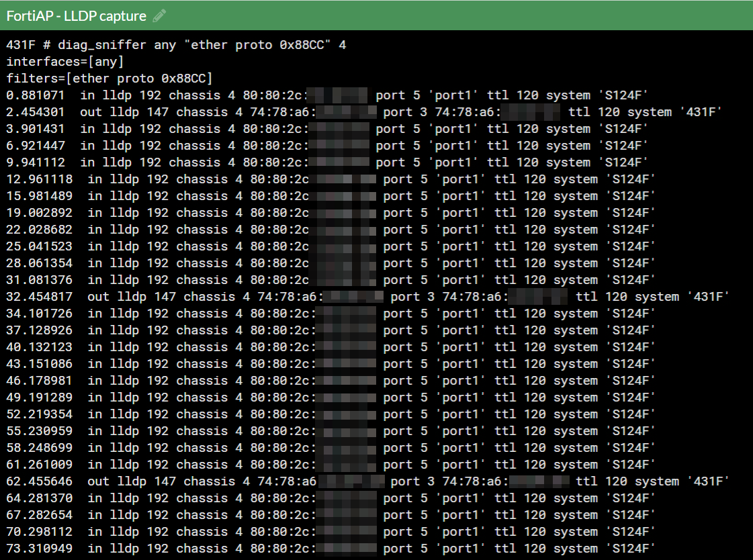The image size is (753, 560).
Task: Click the interfaces=[any] output line
Action: pos(65,62)
